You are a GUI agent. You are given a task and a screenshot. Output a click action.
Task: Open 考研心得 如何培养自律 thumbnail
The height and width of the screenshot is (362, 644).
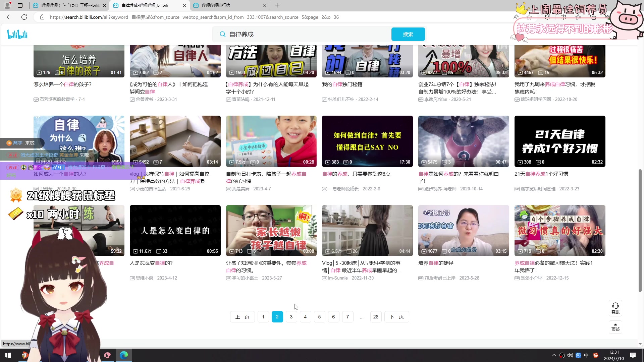point(464,231)
